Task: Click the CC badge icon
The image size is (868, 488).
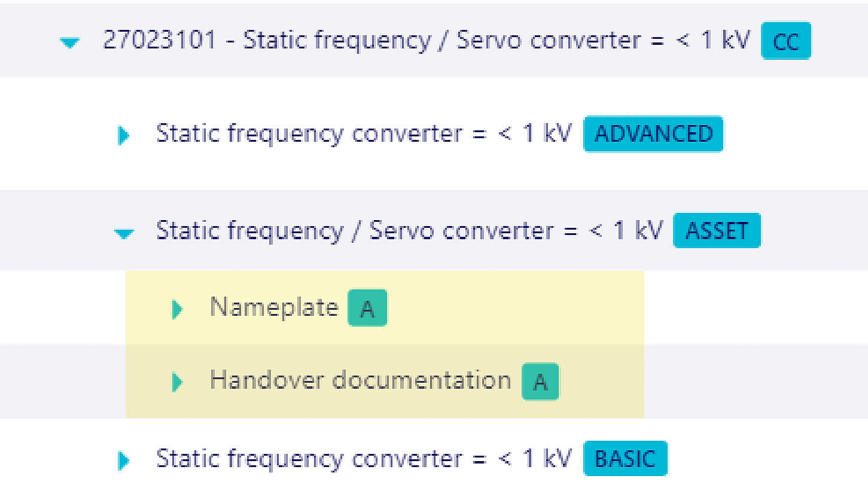Action: pos(785,41)
